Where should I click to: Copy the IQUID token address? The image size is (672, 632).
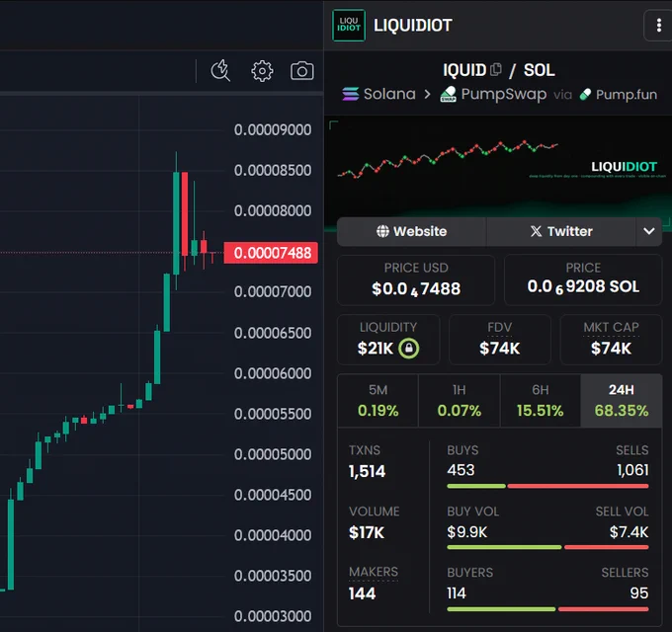point(496,69)
